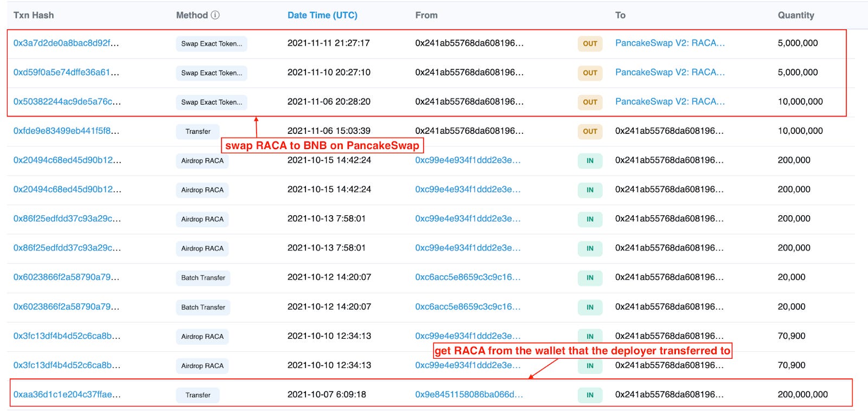
Task: Click Swap Exact Token badge in 0xd59f0a5e row
Action: pos(212,73)
